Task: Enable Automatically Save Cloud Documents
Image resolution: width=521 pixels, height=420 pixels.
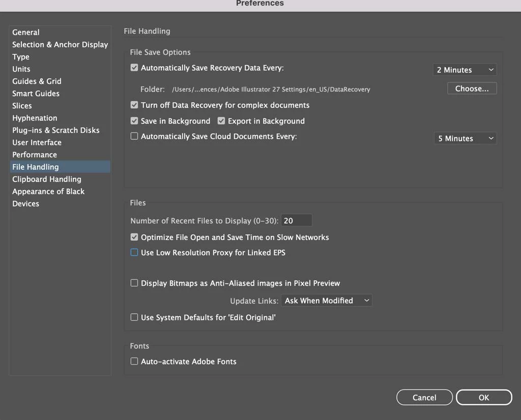Action: [x=134, y=136]
